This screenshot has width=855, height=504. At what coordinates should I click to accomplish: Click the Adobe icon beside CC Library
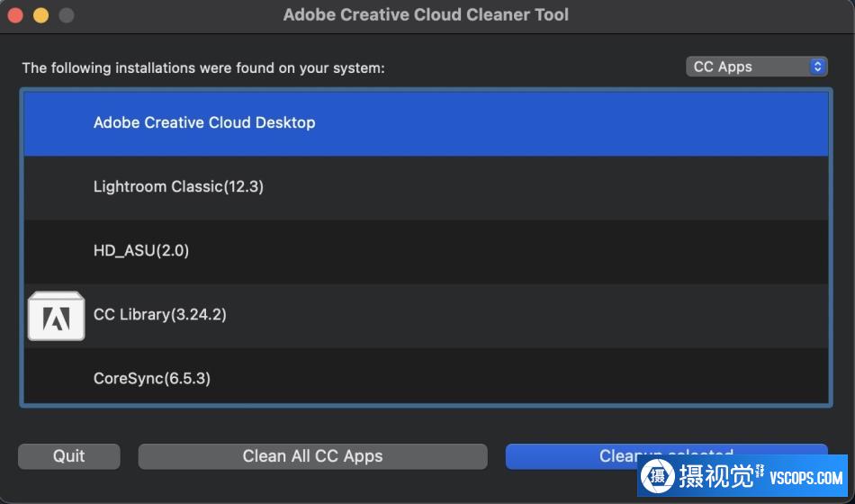56,317
